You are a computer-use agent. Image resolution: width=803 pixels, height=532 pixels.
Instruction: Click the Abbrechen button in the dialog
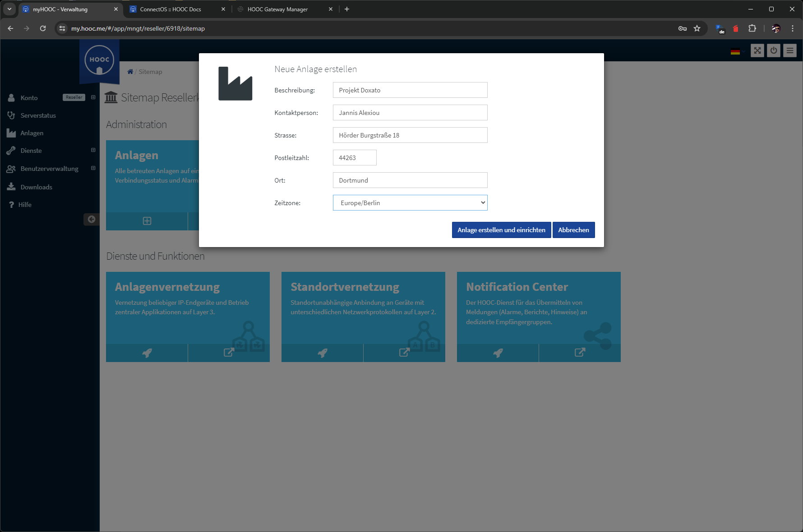[x=573, y=230]
